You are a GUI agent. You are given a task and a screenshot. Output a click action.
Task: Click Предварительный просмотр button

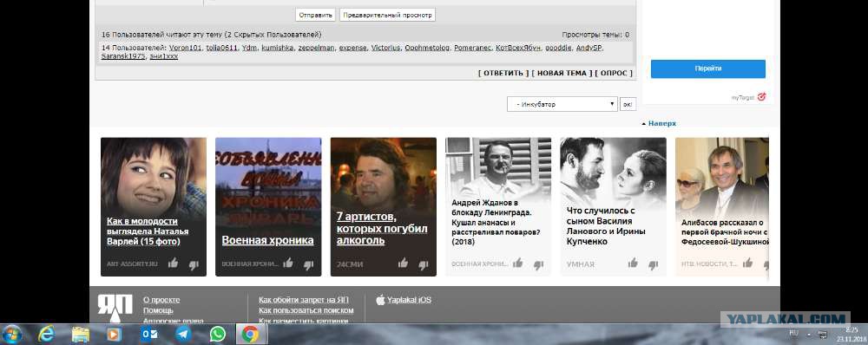(387, 15)
